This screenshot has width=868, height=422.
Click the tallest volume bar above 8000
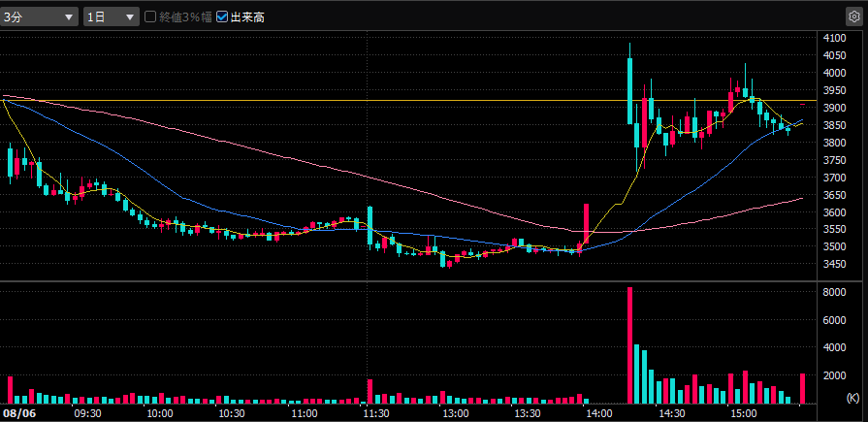(630, 345)
